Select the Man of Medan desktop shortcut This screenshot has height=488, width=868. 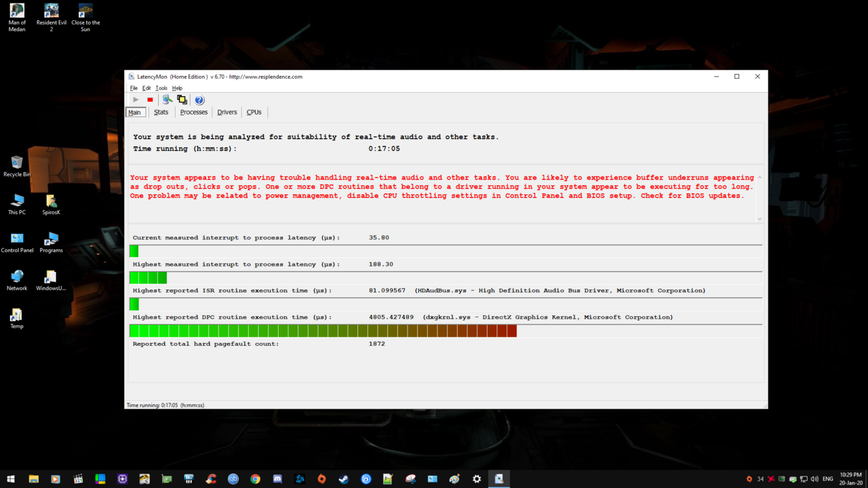coord(17,18)
